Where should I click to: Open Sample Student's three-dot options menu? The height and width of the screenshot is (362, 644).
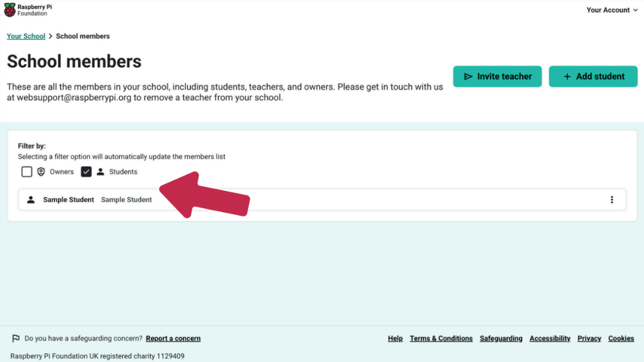pyautogui.click(x=611, y=199)
